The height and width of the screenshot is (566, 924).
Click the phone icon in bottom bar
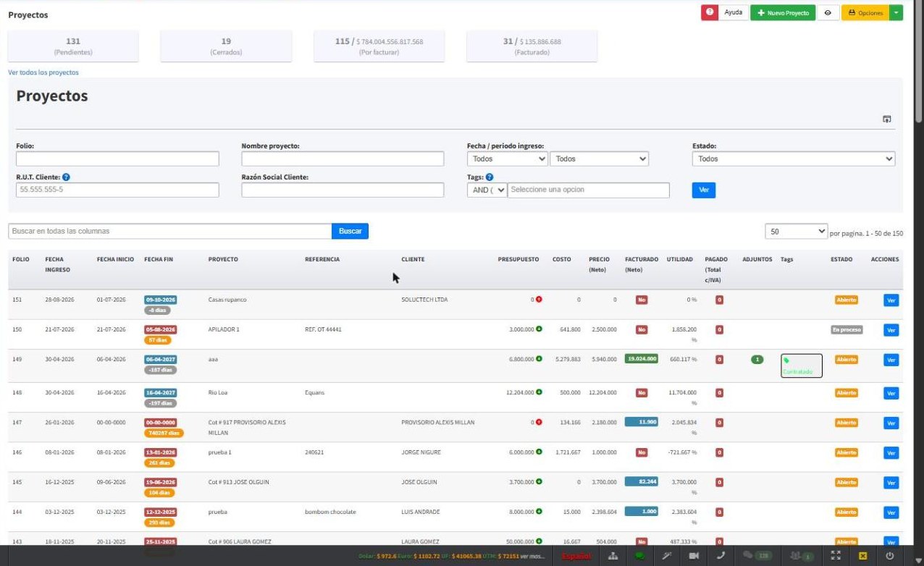coord(721,556)
